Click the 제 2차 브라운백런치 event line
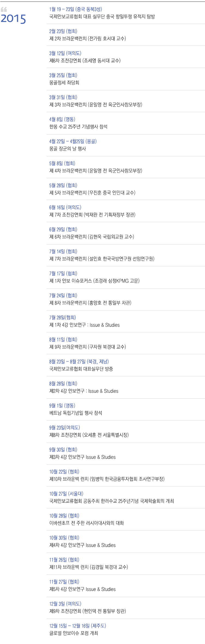 [x=88, y=38]
